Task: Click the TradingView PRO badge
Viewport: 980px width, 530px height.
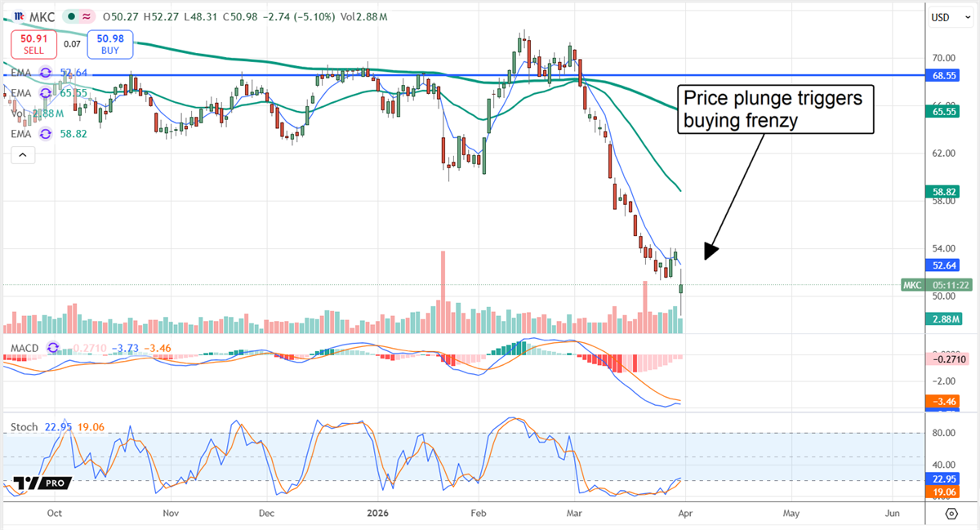Action: [x=39, y=482]
